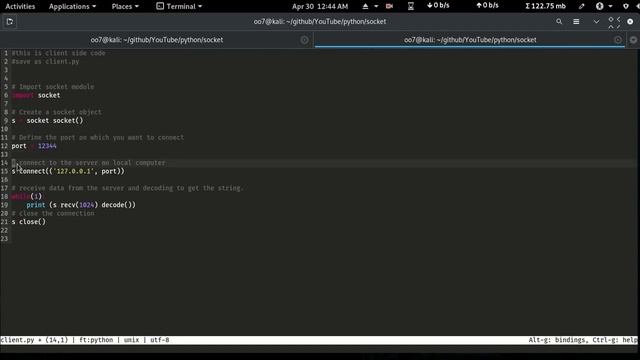Click 'utf-8' encoding in the status bar
The image size is (640, 360).
160,340
